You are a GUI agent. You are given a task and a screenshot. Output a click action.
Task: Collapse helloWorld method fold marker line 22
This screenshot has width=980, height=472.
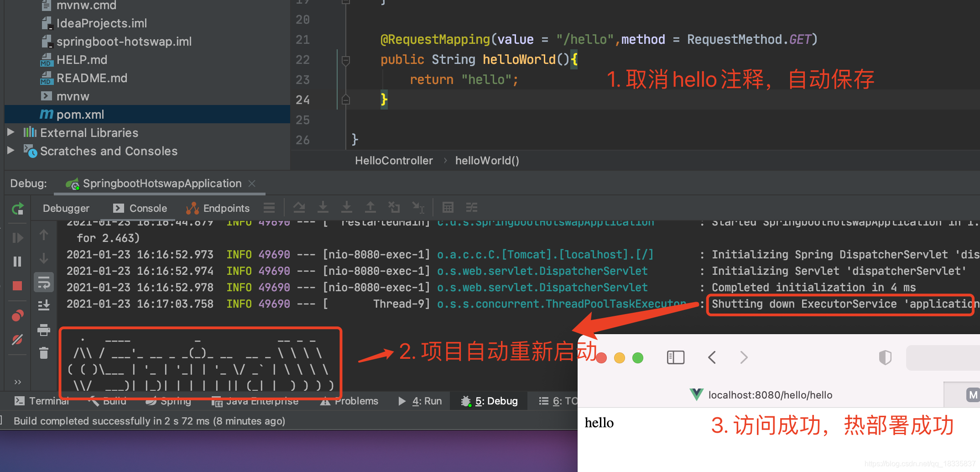point(346,60)
